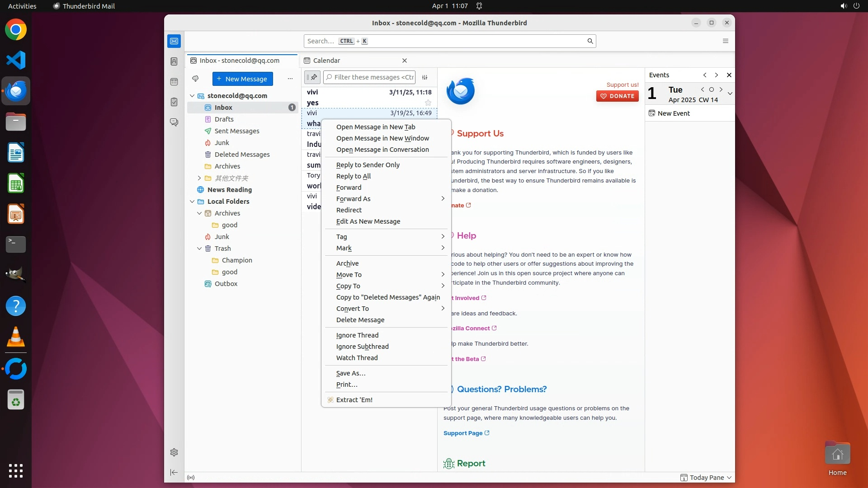
Task: Collapse the spaces toolbar arrow
Action: 174,472
